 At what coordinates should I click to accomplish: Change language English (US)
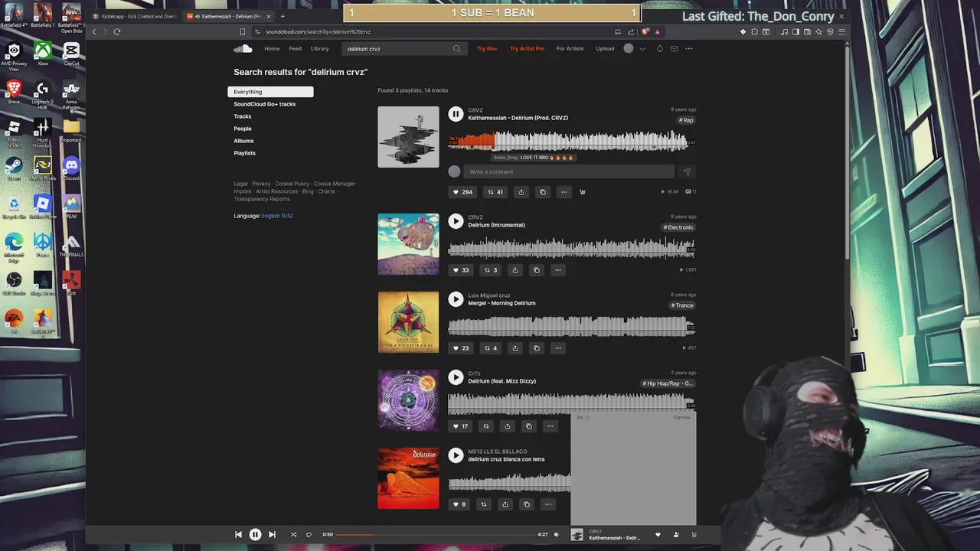tap(277, 216)
